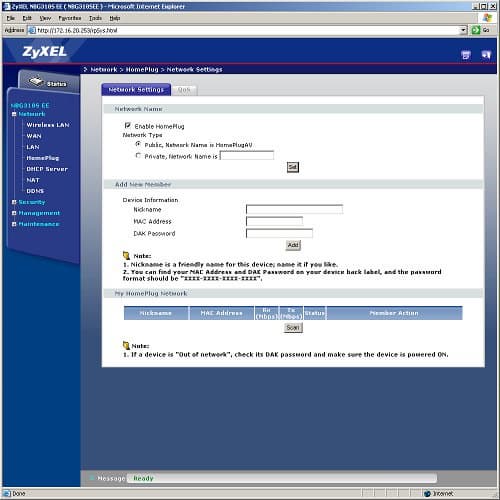Open the Status icon in sidebar

tap(36, 81)
